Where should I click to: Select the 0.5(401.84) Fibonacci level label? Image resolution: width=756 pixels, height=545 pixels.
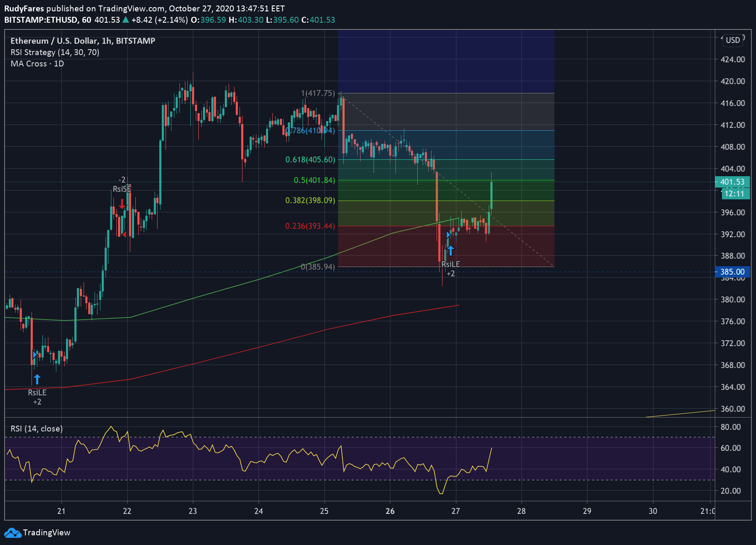point(314,180)
